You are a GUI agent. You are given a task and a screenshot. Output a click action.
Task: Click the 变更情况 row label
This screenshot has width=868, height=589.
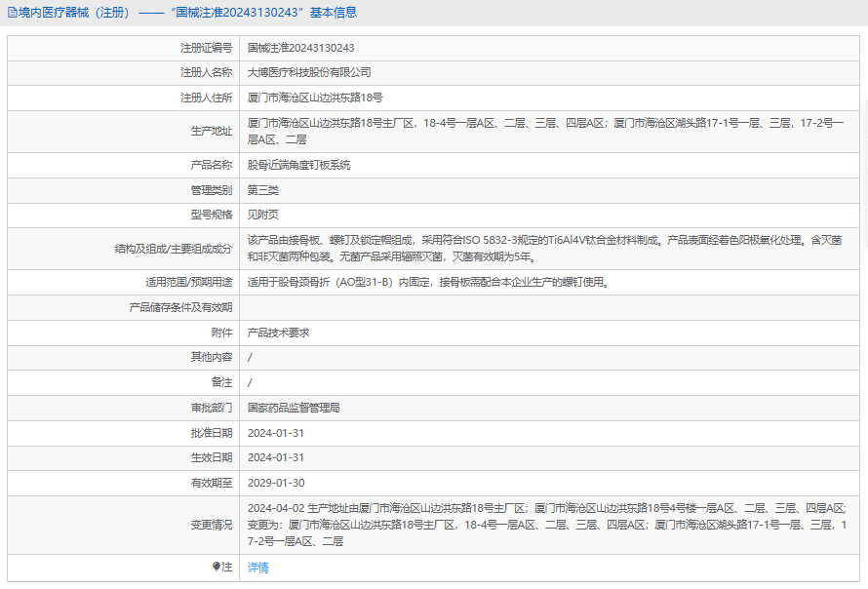coord(212,525)
